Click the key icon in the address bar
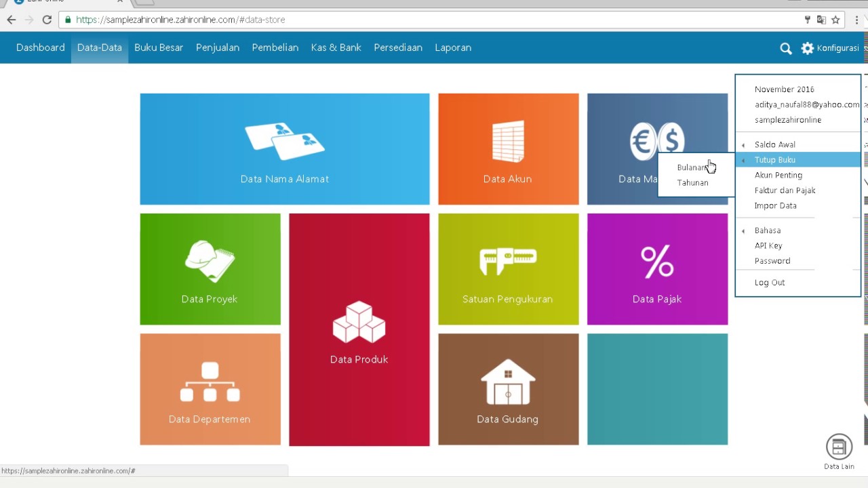The height and width of the screenshot is (488, 868). 808,20
